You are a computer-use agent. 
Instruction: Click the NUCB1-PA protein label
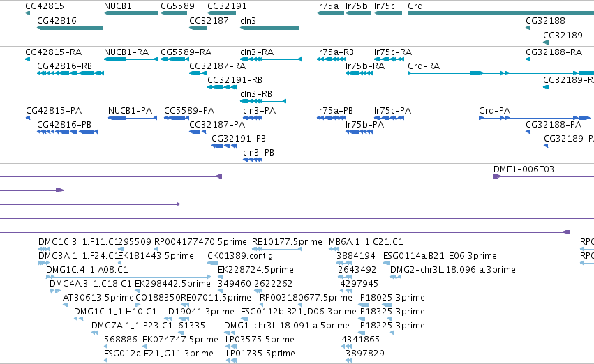(130, 110)
